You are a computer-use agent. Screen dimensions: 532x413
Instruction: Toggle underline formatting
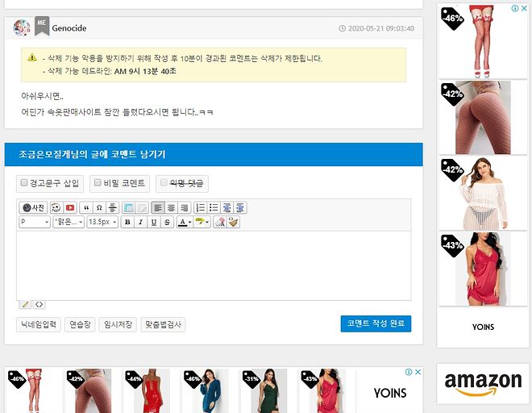click(x=154, y=222)
